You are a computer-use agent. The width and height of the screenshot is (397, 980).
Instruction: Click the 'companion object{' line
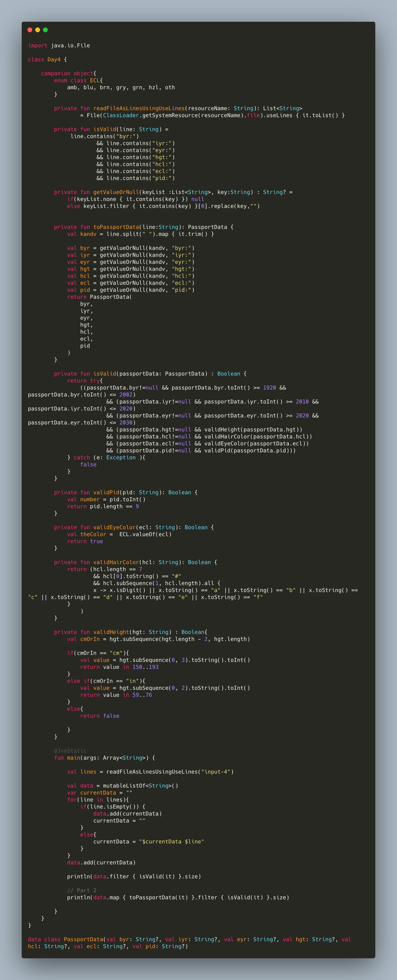[69, 74]
